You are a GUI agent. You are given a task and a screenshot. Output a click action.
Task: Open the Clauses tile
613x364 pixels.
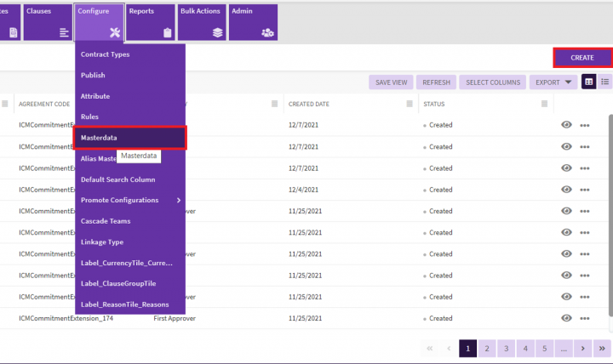point(48,21)
